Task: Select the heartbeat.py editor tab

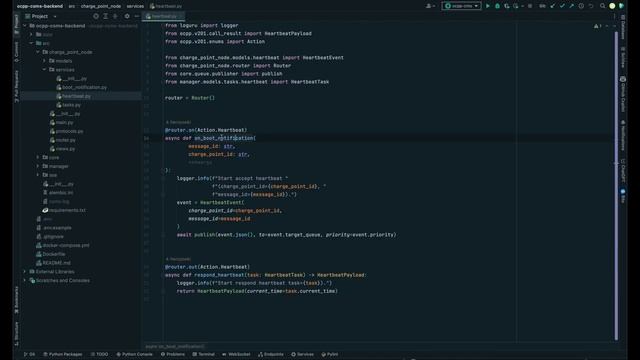Action: (x=164, y=16)
